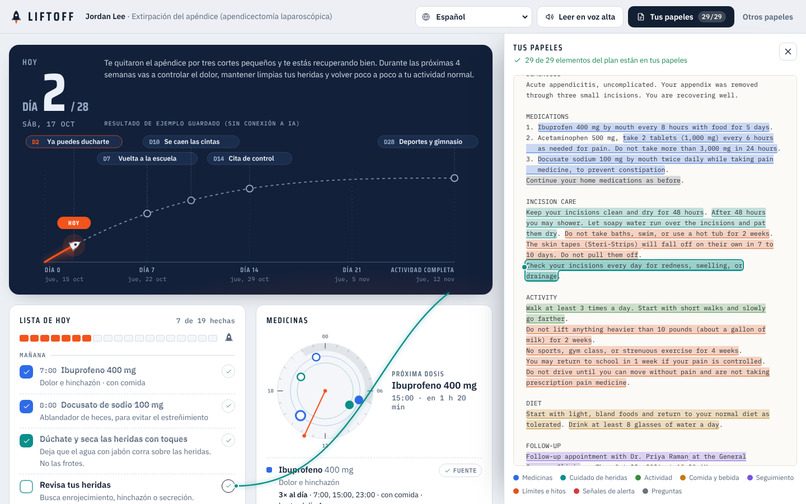
Task: Click 'Docusate sodium 100 mg' highlighted line
Action: coord(650,165)
